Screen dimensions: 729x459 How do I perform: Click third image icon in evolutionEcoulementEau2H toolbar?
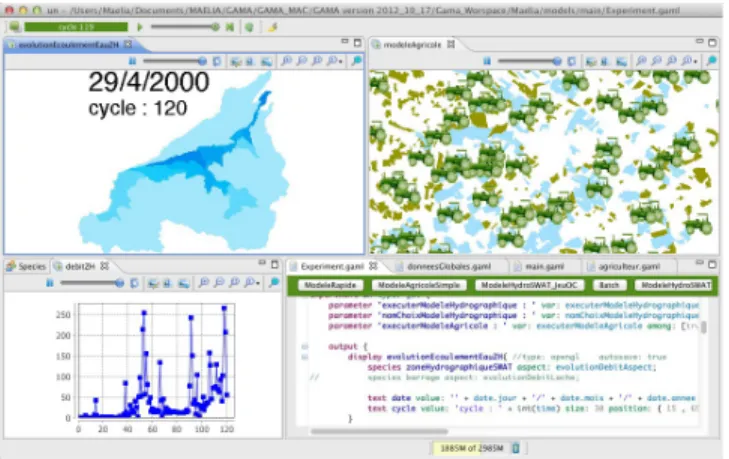(x=266, y=61)
